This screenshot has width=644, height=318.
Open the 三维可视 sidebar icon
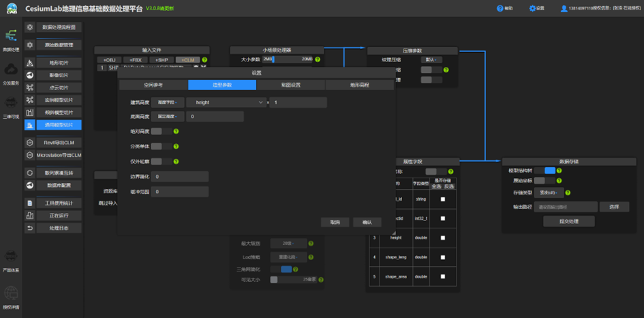[x=11, y=103]
